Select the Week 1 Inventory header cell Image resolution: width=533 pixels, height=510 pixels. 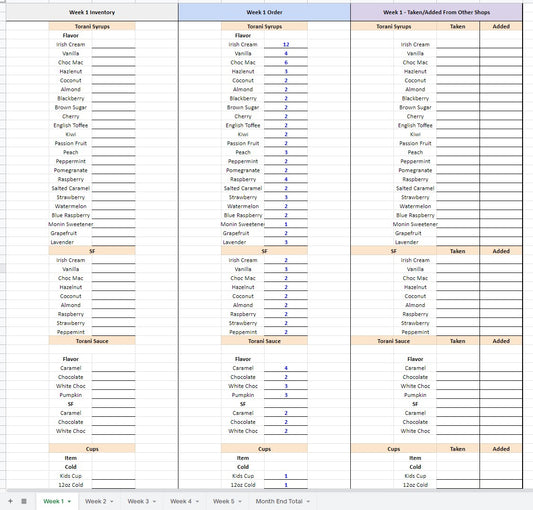(x=92, y=12)
